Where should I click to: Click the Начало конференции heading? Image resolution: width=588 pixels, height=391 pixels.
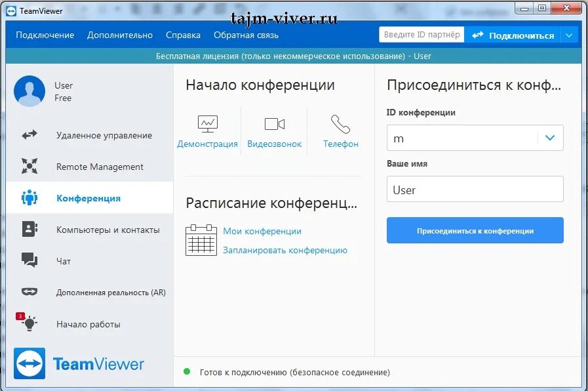click(x=260, y=85)
